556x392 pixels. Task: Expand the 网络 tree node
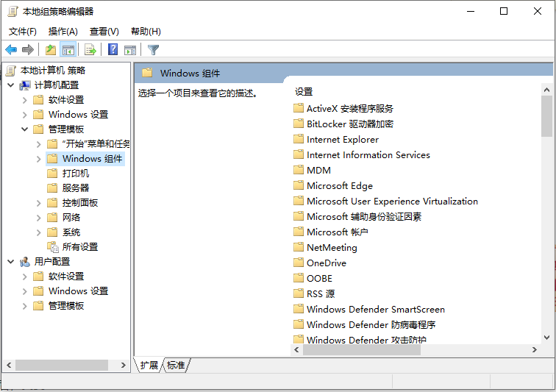click(39, 218)
